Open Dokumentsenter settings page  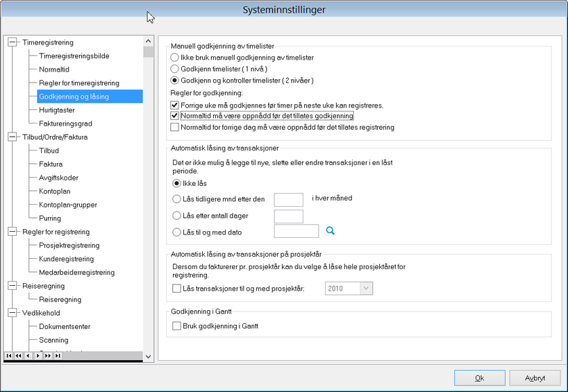click(x=65, y=327)
